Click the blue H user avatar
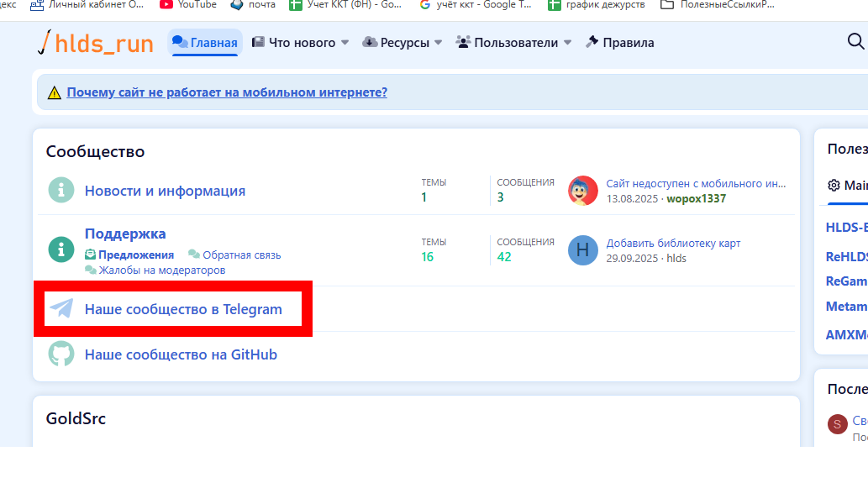The width and height of the screenshot is (868, 504). tap(583, 250)
